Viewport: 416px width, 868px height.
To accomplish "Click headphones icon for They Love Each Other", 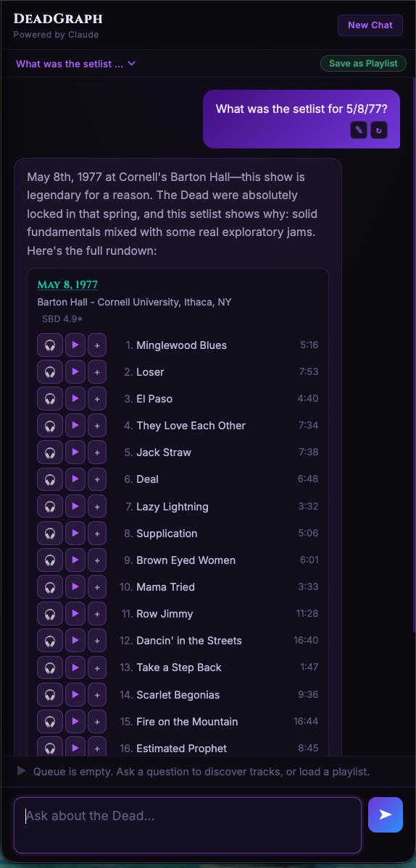I will [x=50, y=426].
